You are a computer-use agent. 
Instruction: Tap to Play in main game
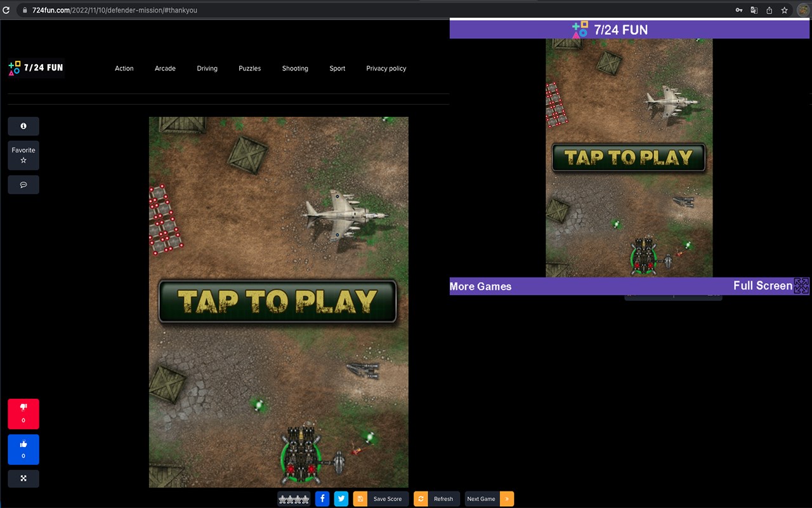[277, 302]
